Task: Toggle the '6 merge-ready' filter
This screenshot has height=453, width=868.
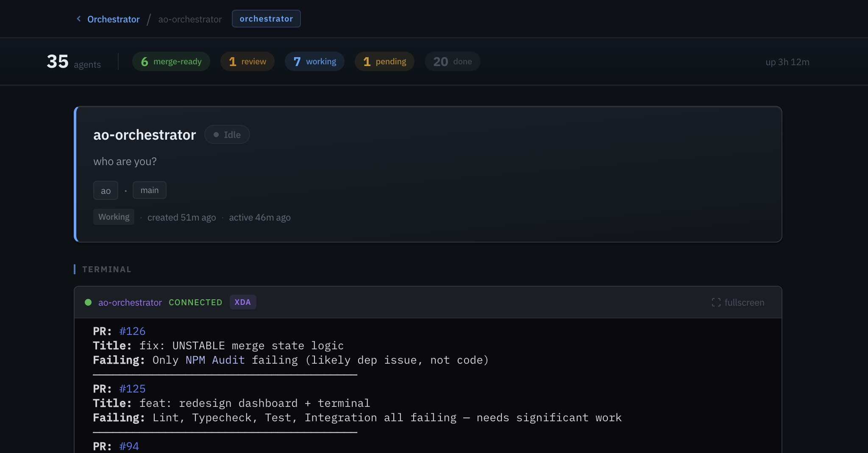Action: (x=171, y=61)
